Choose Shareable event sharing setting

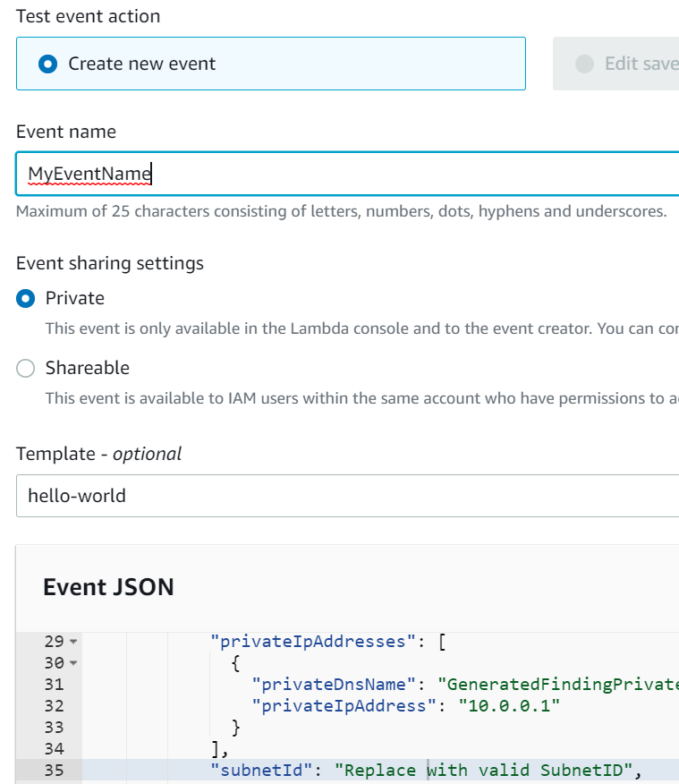25,368
